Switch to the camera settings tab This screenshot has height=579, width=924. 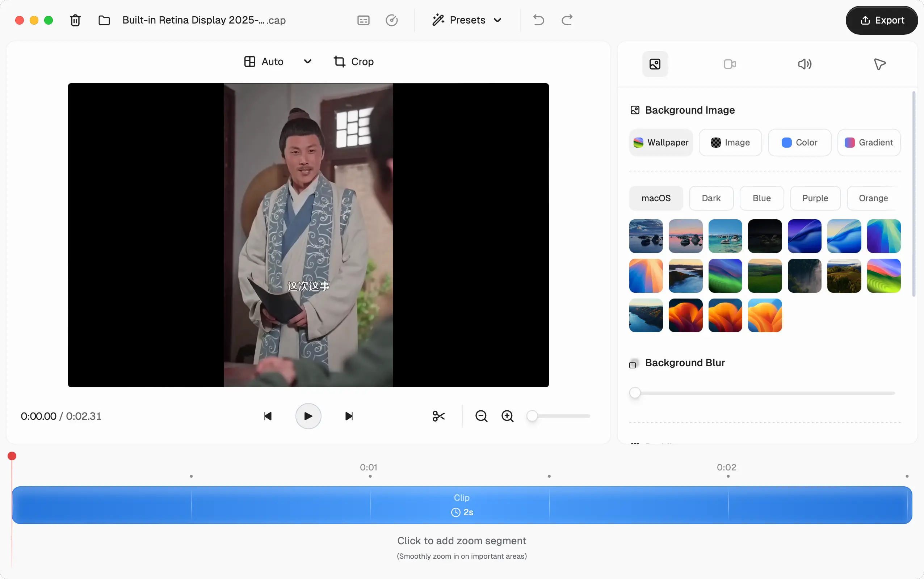point(730,64)
